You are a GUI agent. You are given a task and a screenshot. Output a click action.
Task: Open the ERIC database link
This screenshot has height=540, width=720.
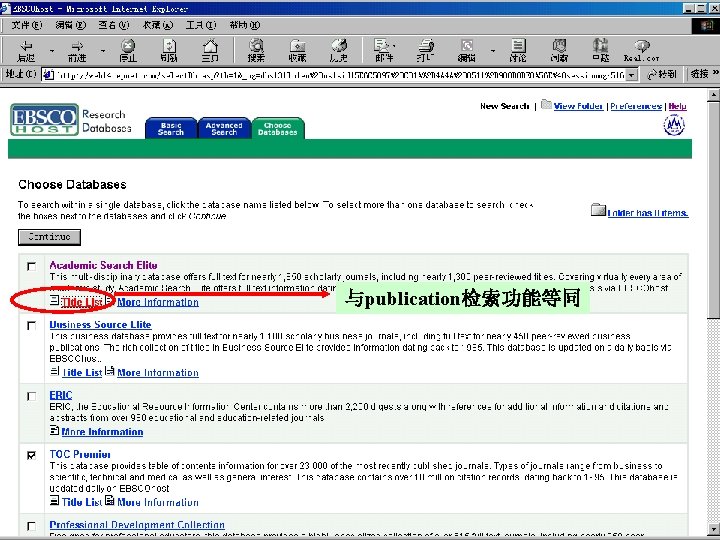click(61, 394)
